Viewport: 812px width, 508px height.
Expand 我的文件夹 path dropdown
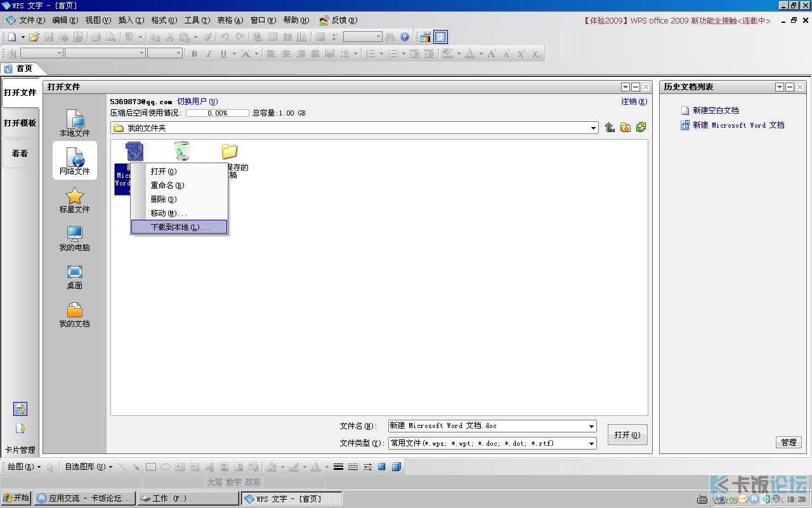593,128
